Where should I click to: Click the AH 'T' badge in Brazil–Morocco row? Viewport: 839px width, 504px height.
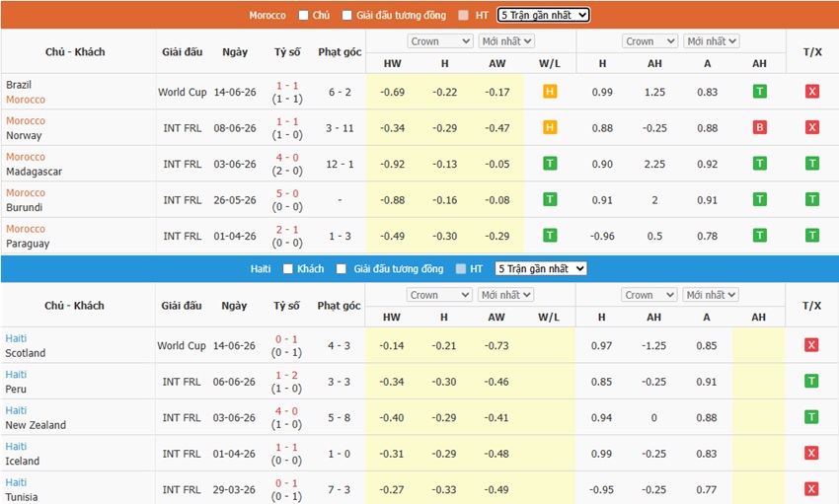[759, 92]
